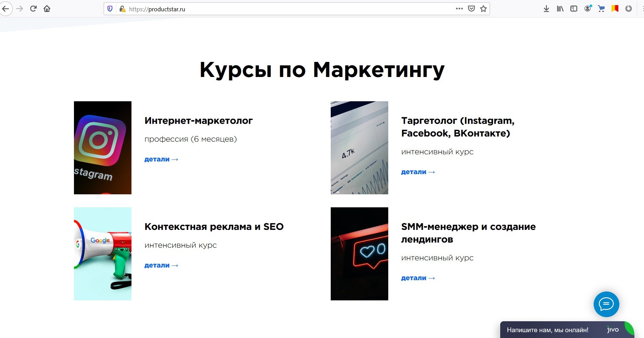Open the round blue chat bubble button
The image size is (644, 338).
tap(606, 304)
